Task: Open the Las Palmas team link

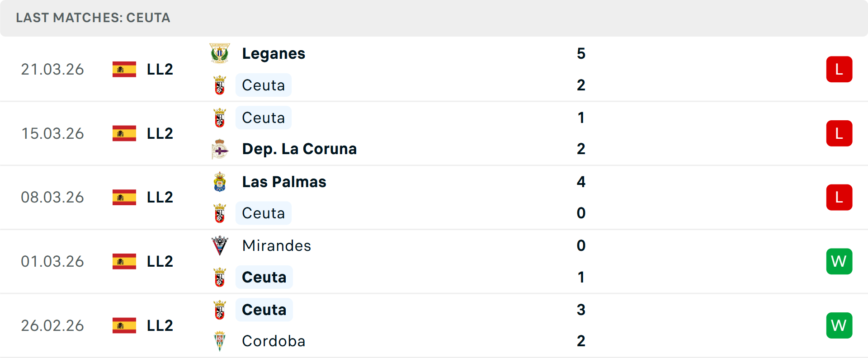Action: point(284,182)
